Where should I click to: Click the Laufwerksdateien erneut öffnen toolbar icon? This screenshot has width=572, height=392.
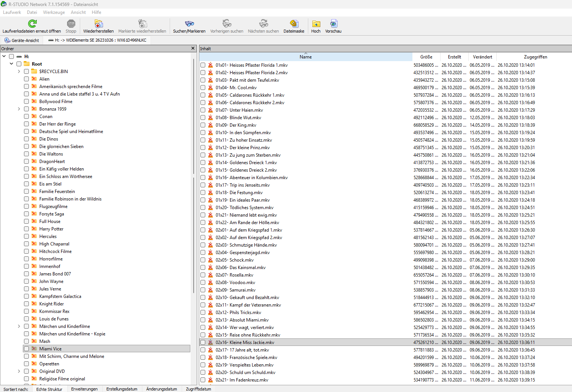32,24
